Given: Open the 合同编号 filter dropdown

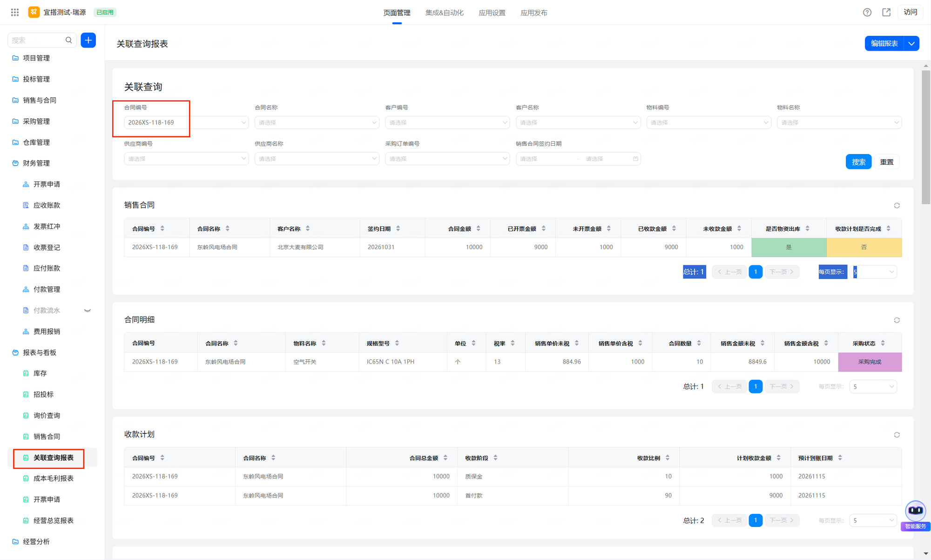Looking at the screenshot, I should [x=186, y=122].
